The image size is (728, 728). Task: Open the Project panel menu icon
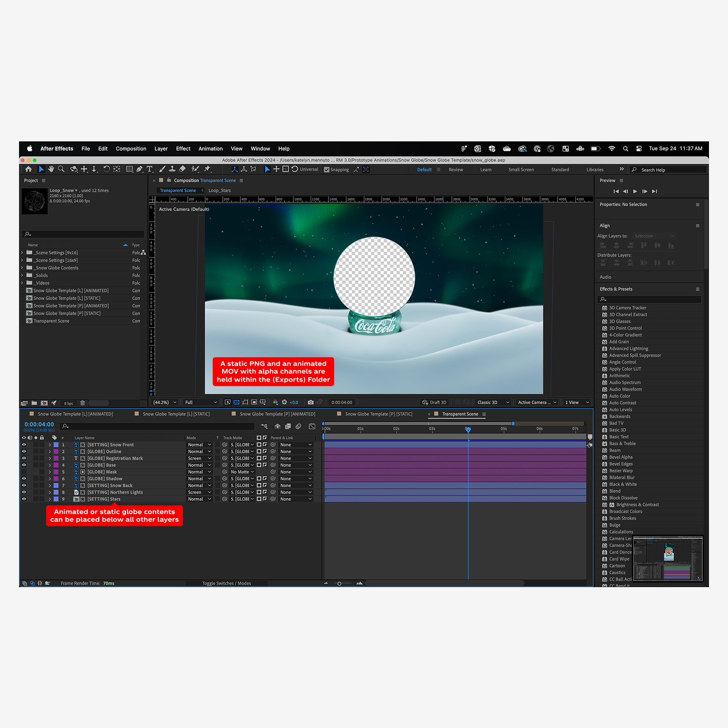pos(44,180)
